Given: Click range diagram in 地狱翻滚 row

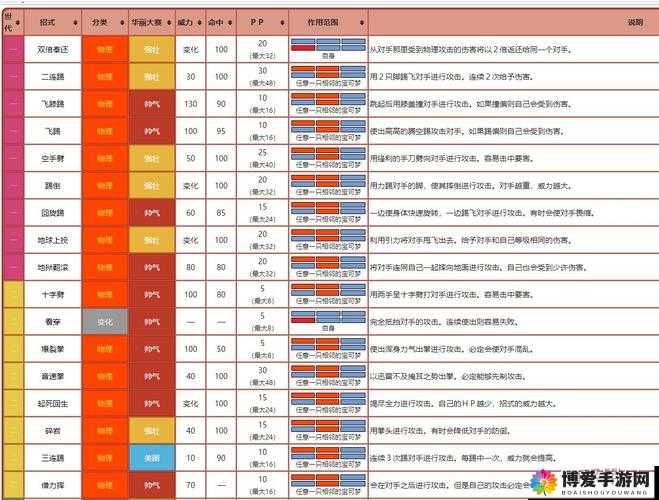Looking at the screenshot, I should click(x=328, y=263).
